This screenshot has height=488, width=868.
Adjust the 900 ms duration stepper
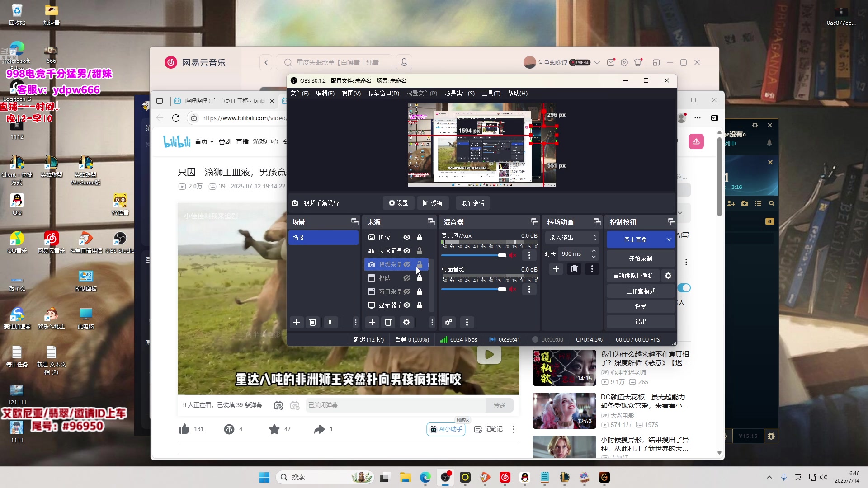pos(594,254)
